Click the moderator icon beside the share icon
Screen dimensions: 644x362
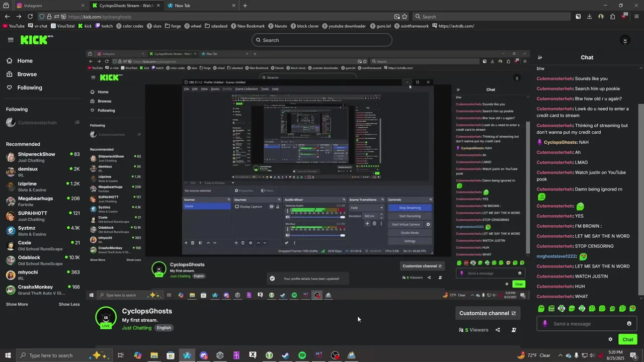(x=514, y=330)
